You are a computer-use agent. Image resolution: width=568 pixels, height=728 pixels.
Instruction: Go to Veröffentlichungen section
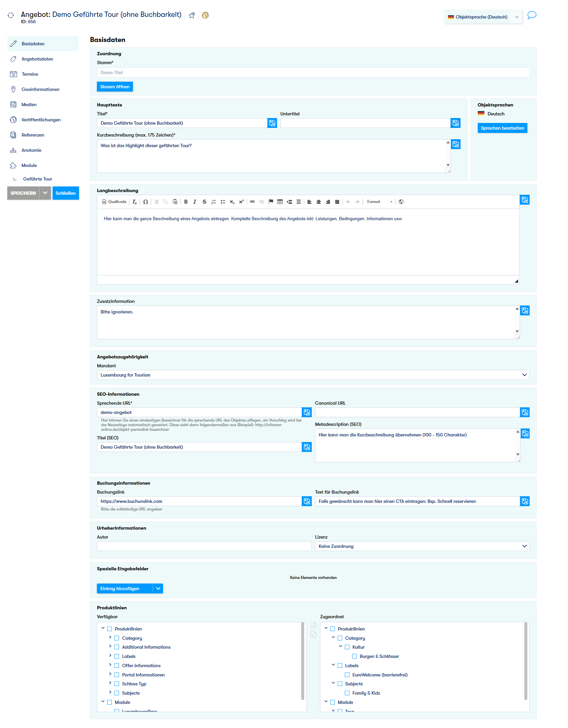tap(43, 120)
